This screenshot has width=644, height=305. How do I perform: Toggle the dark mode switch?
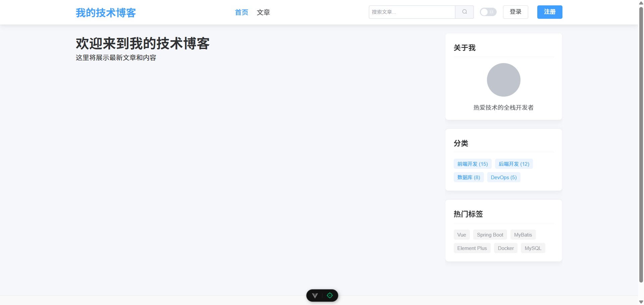tap(488, 12)
